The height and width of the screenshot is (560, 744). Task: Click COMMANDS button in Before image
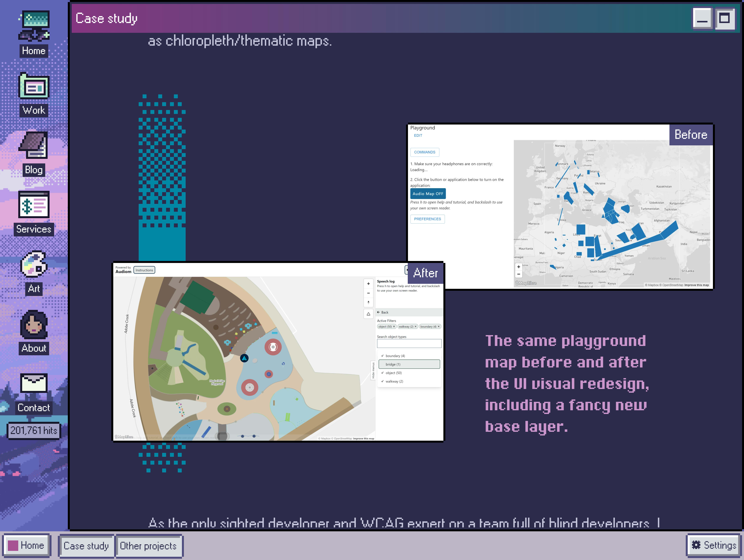(424, 152)
